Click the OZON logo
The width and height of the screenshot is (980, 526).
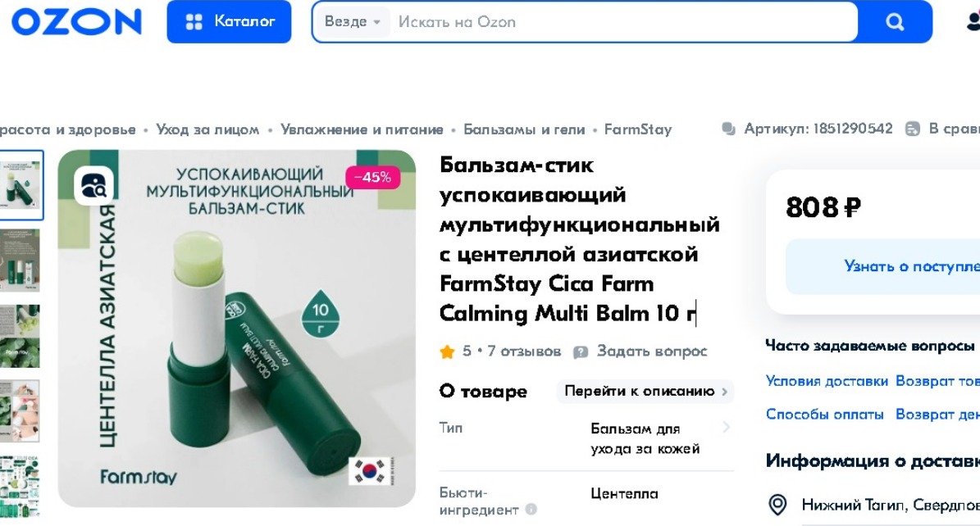pyautogui.click(x=76, y=22)
